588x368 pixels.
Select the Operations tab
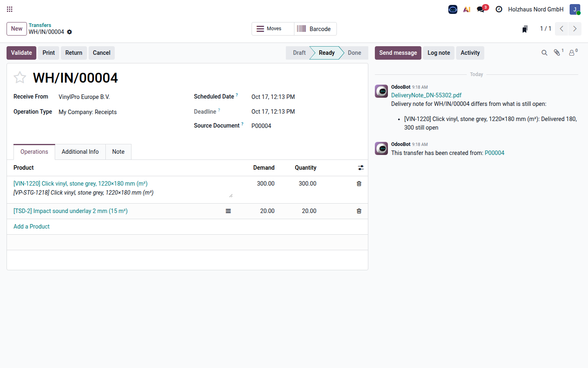[x=34, y=152]
